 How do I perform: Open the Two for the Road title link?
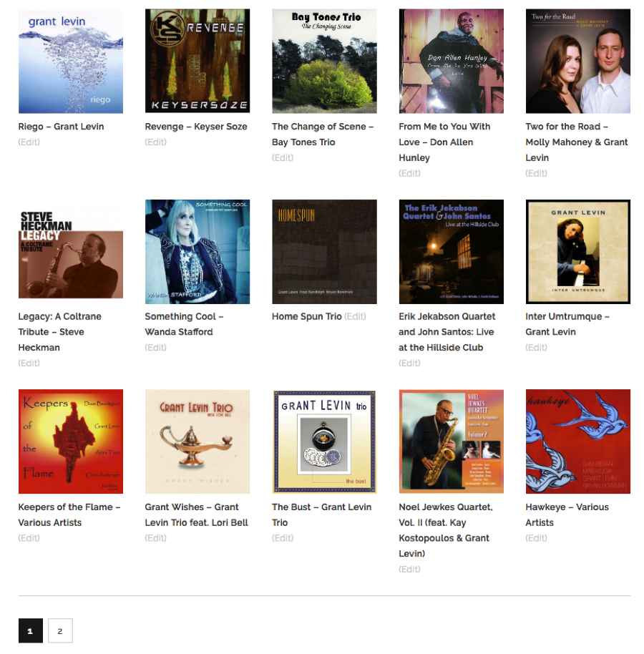pyautogui.click(x=577, y=142)
